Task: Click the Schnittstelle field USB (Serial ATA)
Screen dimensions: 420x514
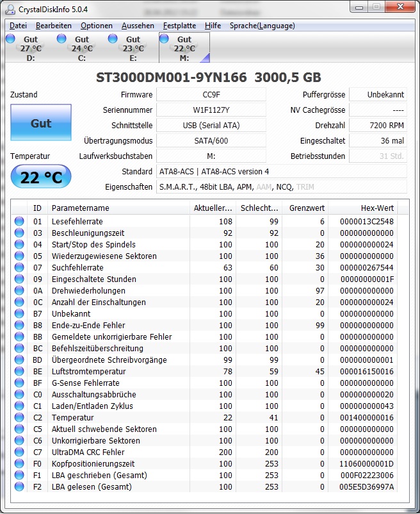Action: point(211,126)
